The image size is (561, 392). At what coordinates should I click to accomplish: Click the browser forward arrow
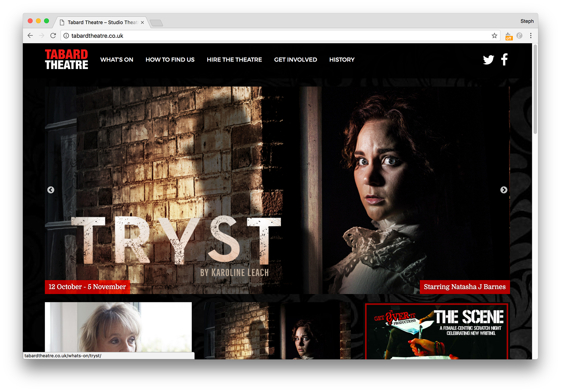click(41, 36)
